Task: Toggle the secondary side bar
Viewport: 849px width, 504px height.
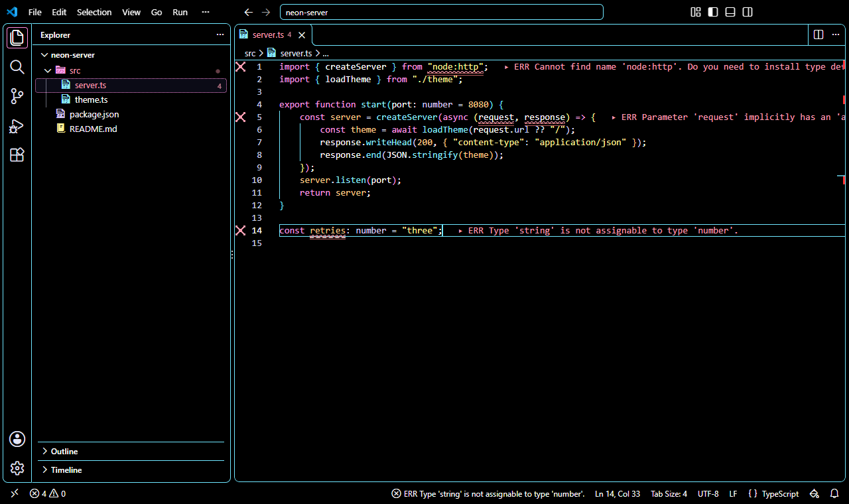Action: pyautogui.click(x=748, y=12)
